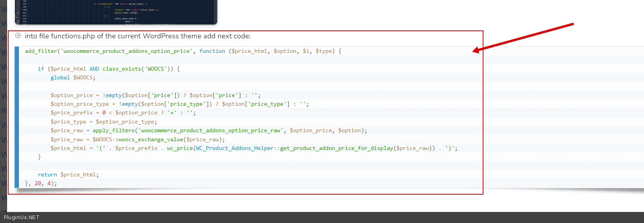Click the wc_price function call
The height and width of the screenshot is (223, 644).
pos(179,148)
